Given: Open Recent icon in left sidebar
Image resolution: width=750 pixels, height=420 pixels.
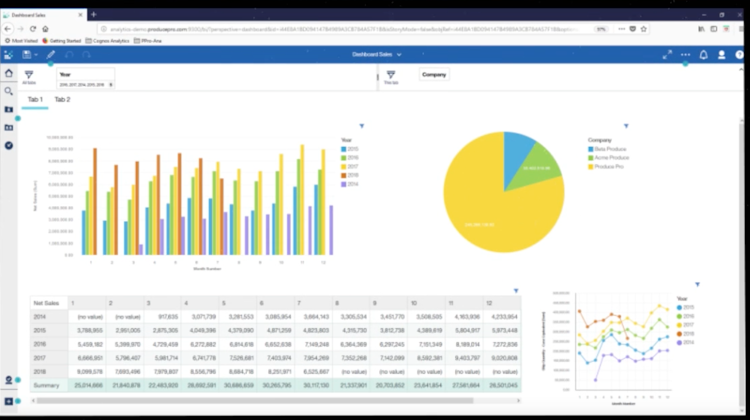Looking at the screenshot, I should (x=9, y=145).
